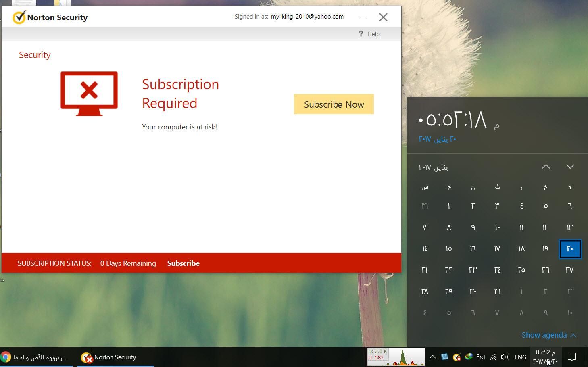Open Wi-Fi network tray icon
The image size is (588, 367).
(493, 357)
